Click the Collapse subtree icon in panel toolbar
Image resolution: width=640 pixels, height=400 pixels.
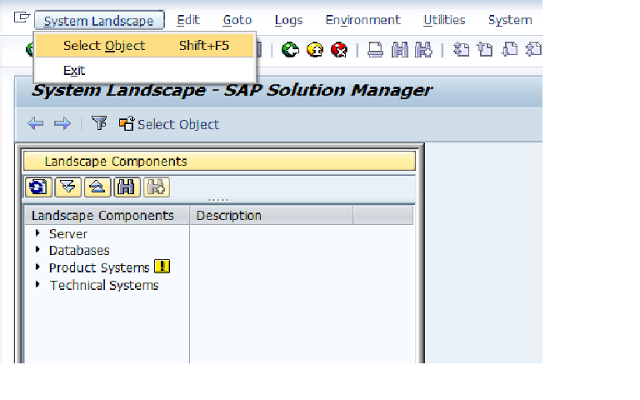click(97, 187)
